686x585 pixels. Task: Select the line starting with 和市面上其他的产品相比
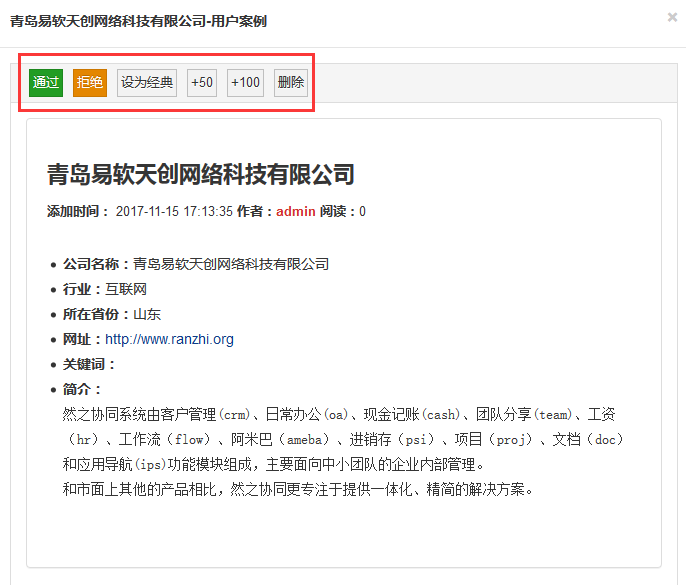click(x=298, y=489)
